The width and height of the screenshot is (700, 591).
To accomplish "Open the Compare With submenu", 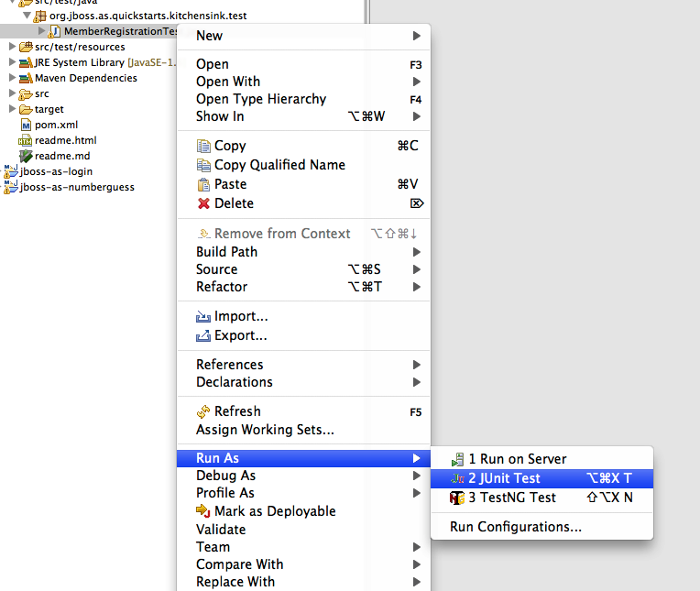I will (303, 564).
